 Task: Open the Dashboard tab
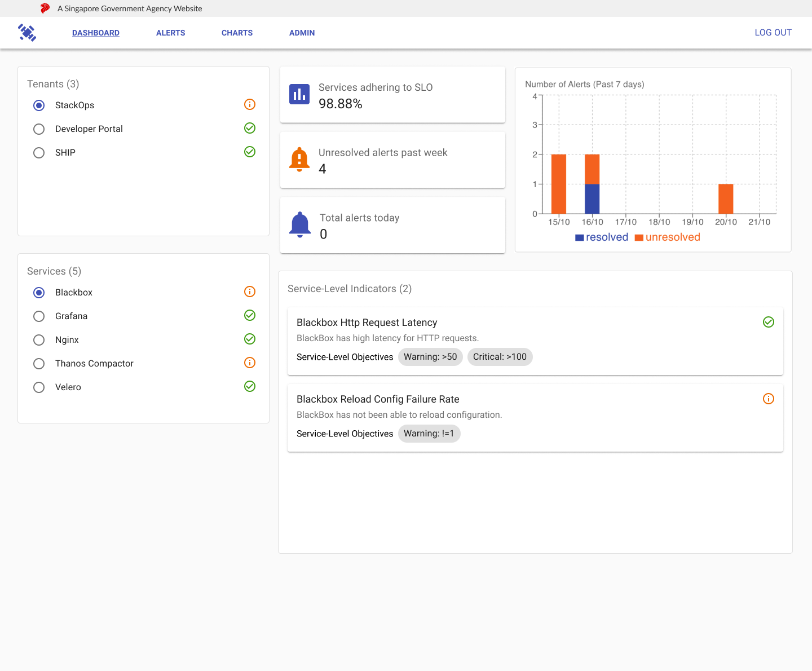coord(96,33)
